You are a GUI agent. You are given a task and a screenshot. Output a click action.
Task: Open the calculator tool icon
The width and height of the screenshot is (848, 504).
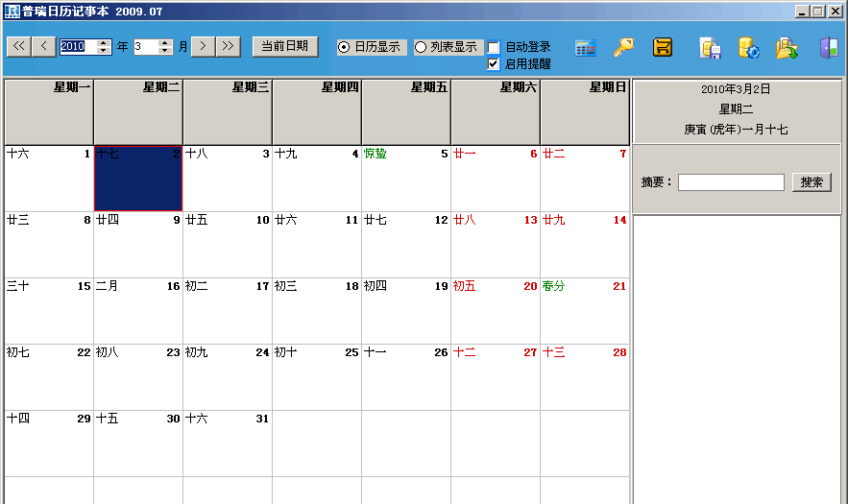click(x=585, y=48)
